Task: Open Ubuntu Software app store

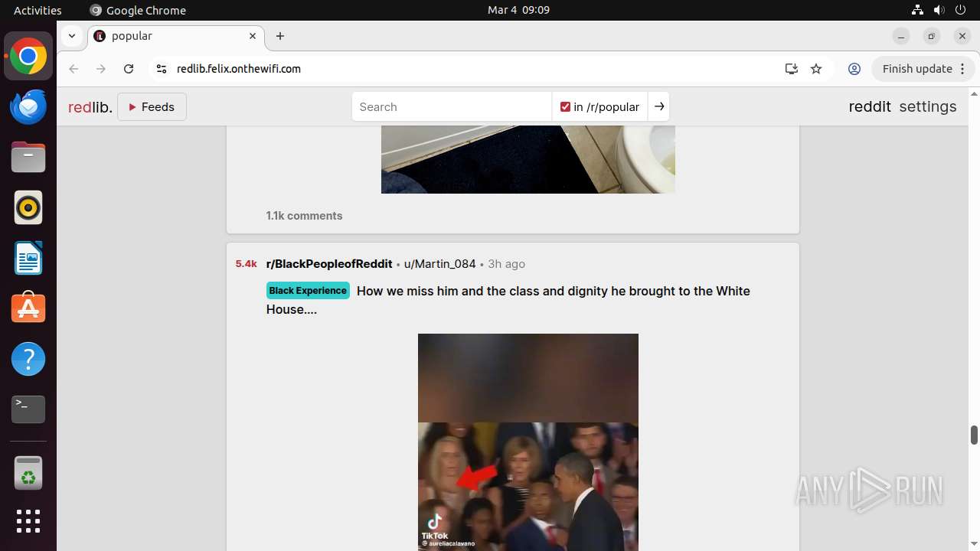Action: [28, 308]
